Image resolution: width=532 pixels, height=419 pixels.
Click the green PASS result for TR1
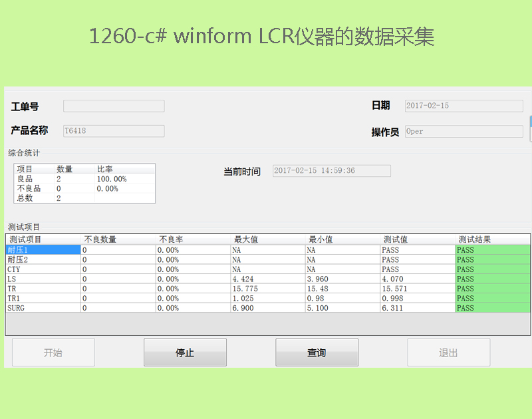492,299
